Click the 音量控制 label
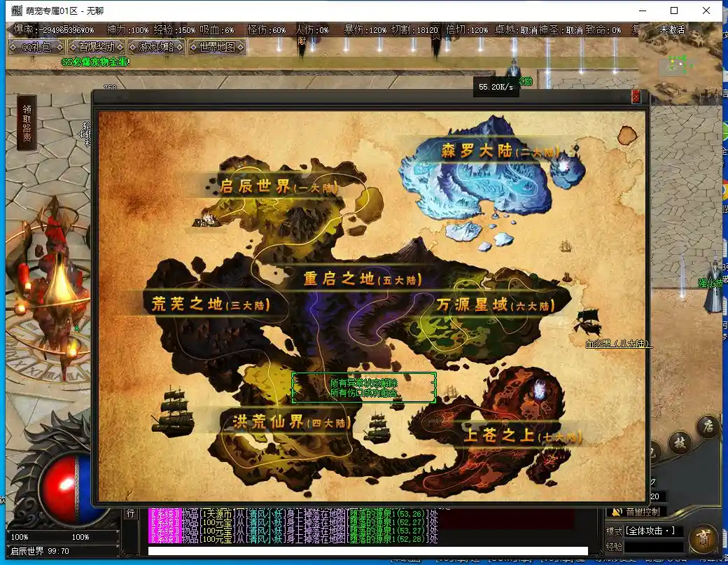728x565 pixels. coord(643,512)
